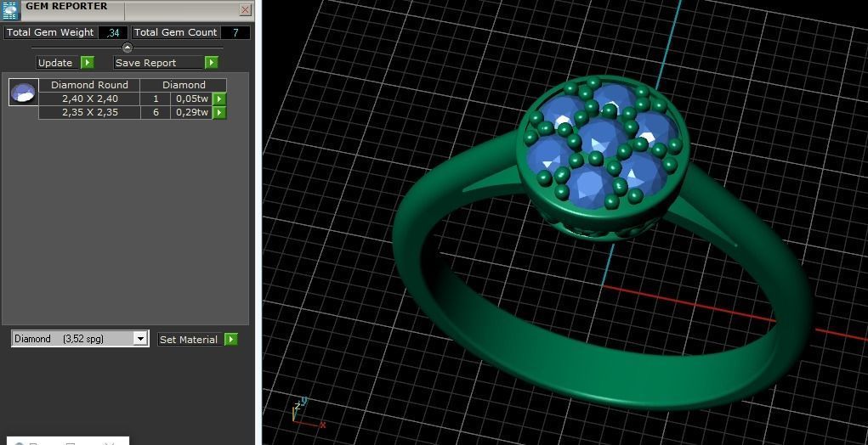Click the Total Gem Weight value field
The height and width of the screenshot is (445, 868).
[x=113, y=32]
